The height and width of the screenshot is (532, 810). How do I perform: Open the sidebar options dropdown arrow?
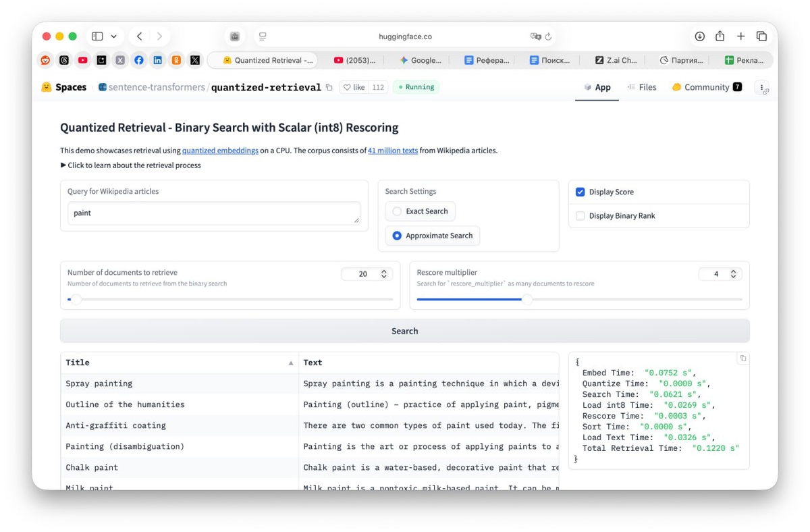point(113,36)
